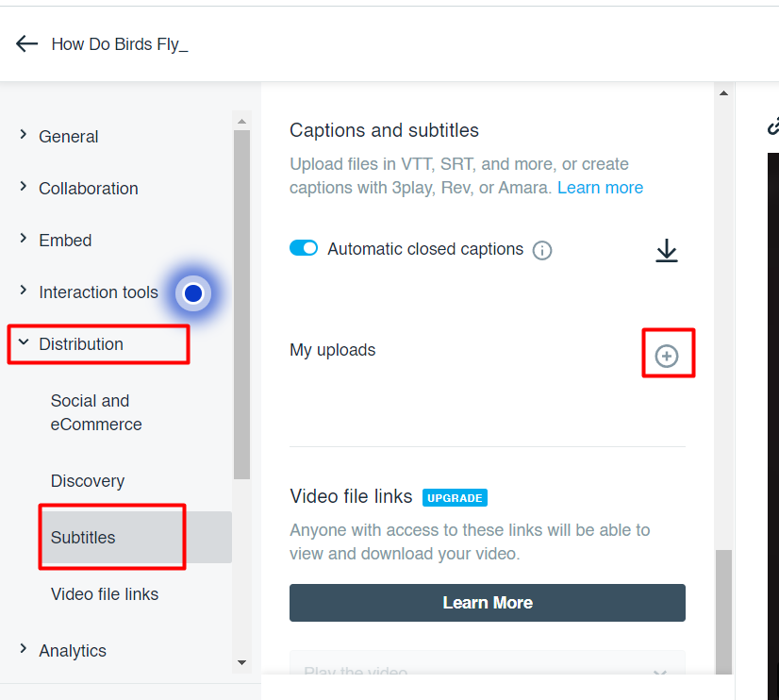Disable Automatic closed captions toggle
The image size is (779, 700).
coord(304,248)
